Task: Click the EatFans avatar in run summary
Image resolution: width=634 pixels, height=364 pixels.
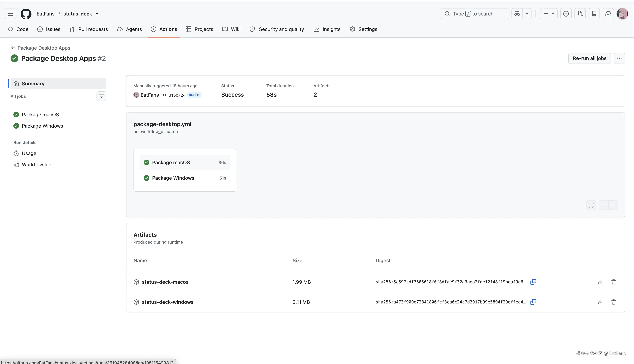Action: [136, 95]
